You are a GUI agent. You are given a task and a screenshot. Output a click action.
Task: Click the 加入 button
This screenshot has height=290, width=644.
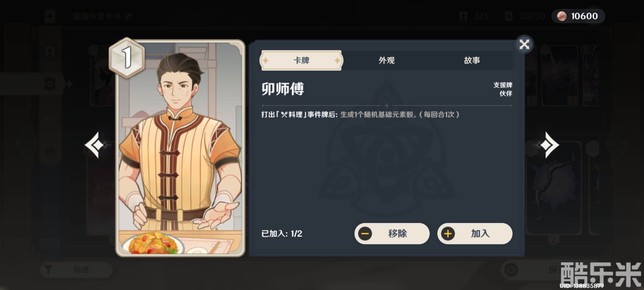click(x=475, y=233)
